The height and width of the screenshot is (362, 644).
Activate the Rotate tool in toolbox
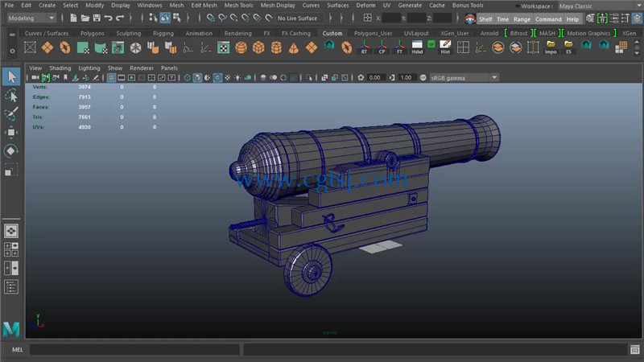[x=11, y=150]
